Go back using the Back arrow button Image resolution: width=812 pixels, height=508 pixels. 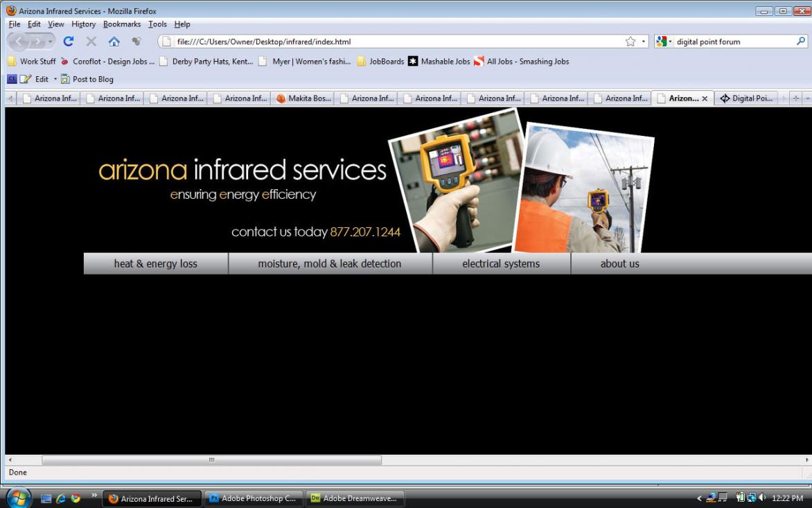tap(19, 42)
